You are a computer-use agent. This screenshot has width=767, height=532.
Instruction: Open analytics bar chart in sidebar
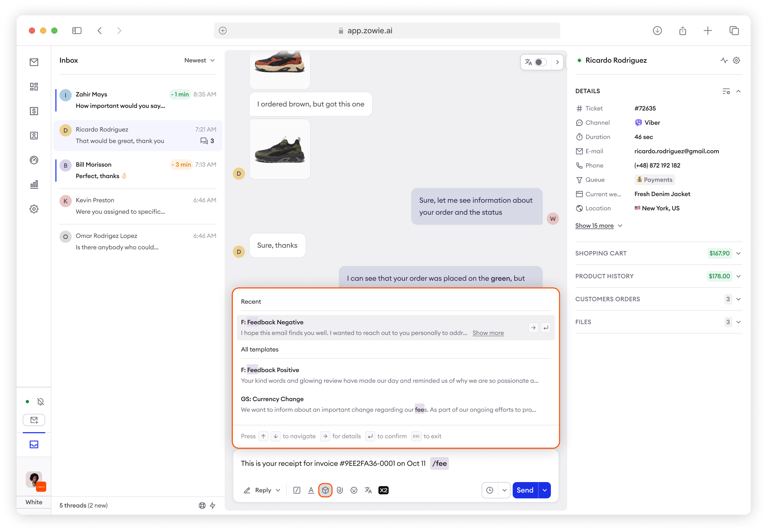pyautogui.click(x=34, y=184)
